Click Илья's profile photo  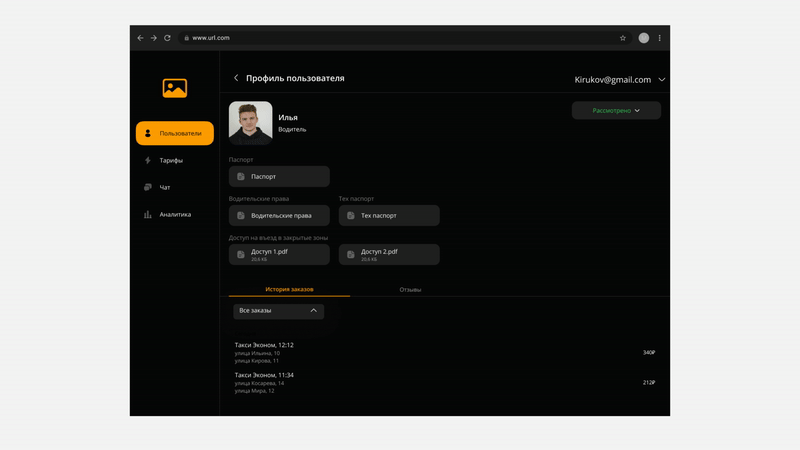click(x=251, y=123)
